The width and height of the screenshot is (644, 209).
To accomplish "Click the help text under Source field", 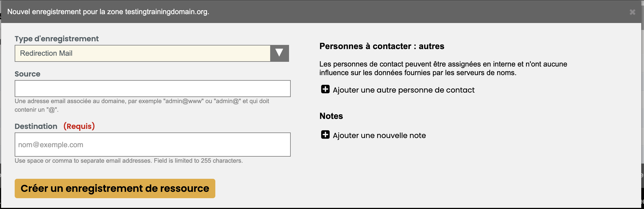I will [142, 105].
